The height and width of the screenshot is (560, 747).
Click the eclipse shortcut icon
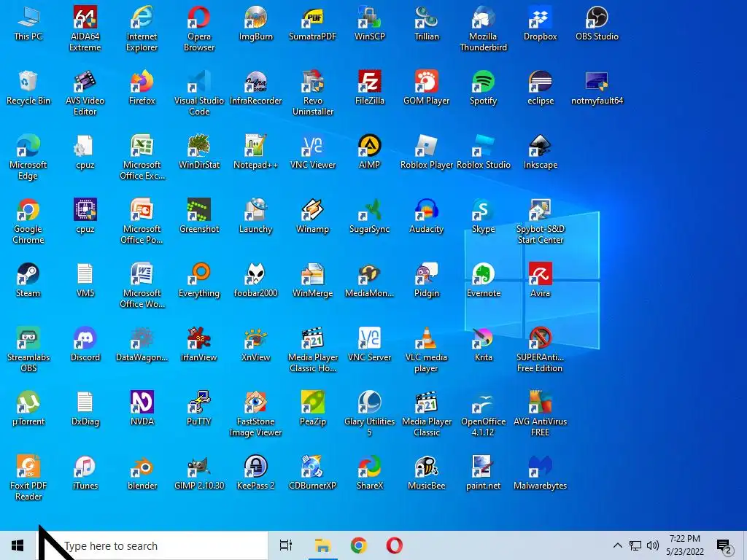[x=541, y=88]
